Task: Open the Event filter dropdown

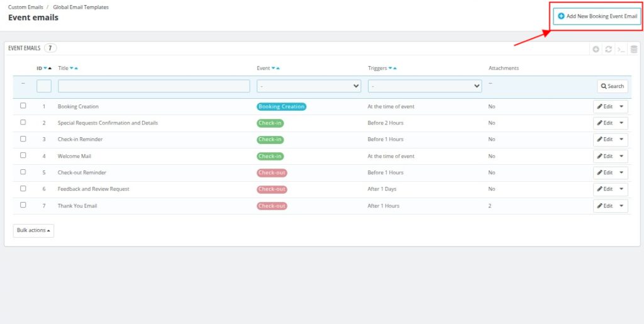Action: 309,86
